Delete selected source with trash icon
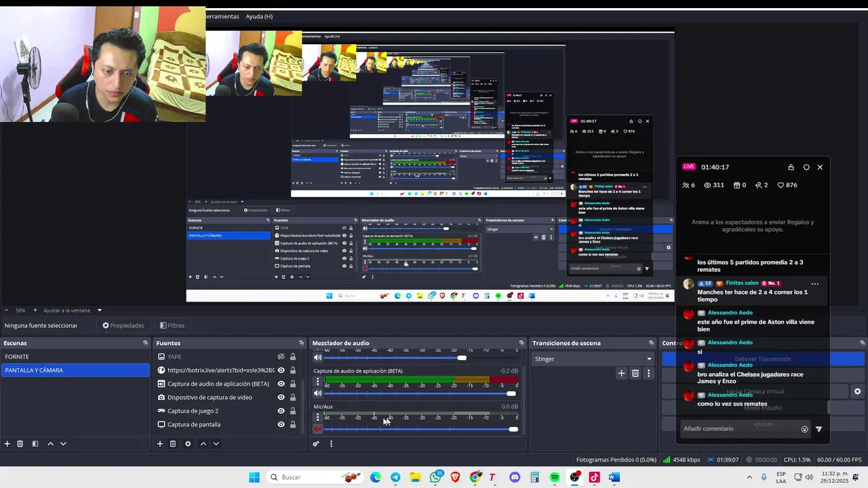 [x=173, y=444]
